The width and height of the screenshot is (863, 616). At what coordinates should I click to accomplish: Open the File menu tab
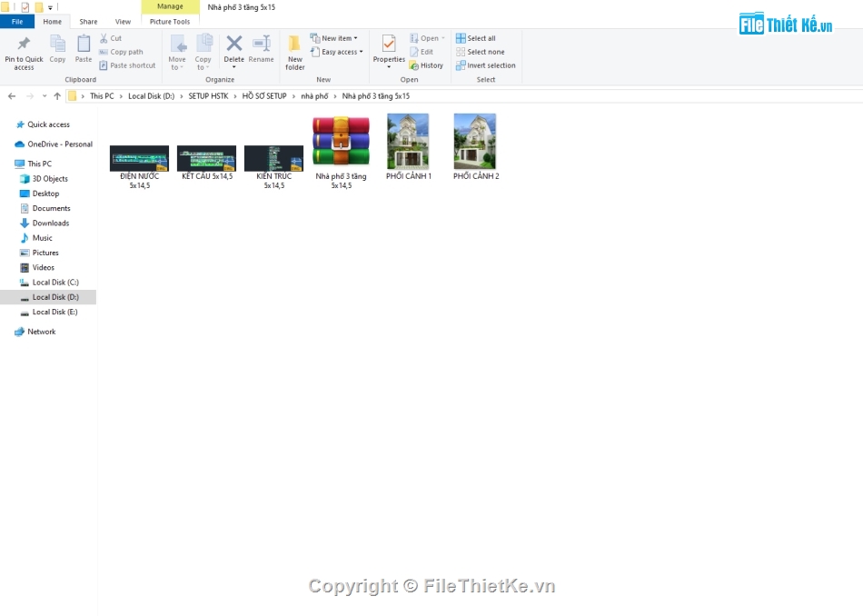click(17, 22)
